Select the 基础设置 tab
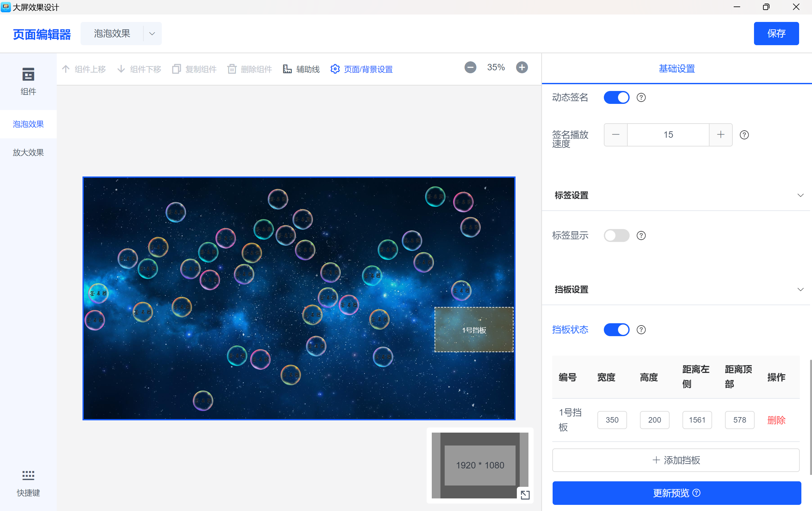812x511 pixels. click(676, 69)
